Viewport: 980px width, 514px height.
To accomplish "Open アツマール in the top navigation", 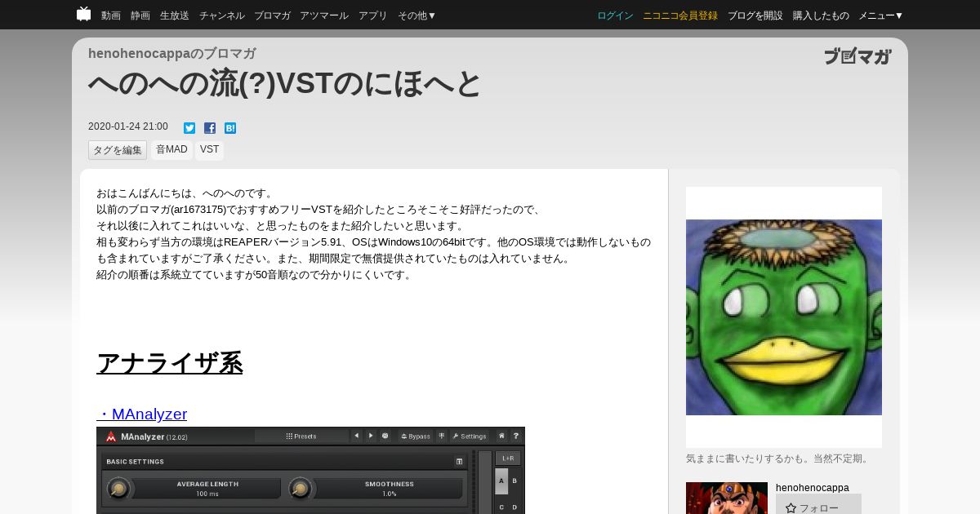I will point(324,16).
